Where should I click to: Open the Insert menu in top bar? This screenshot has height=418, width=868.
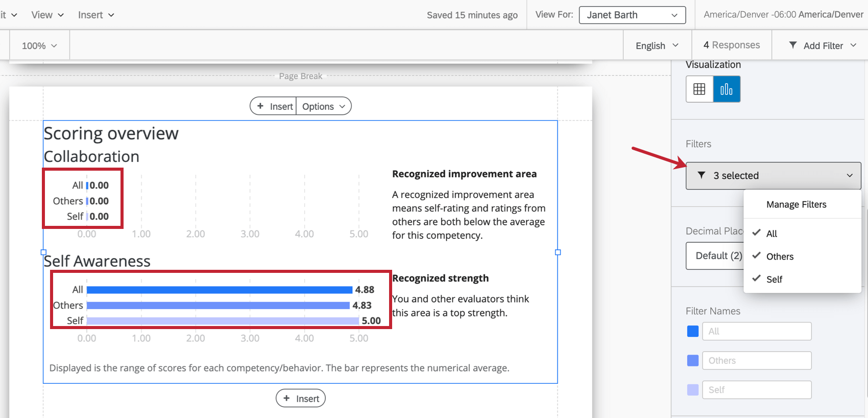tap(96, 15)
